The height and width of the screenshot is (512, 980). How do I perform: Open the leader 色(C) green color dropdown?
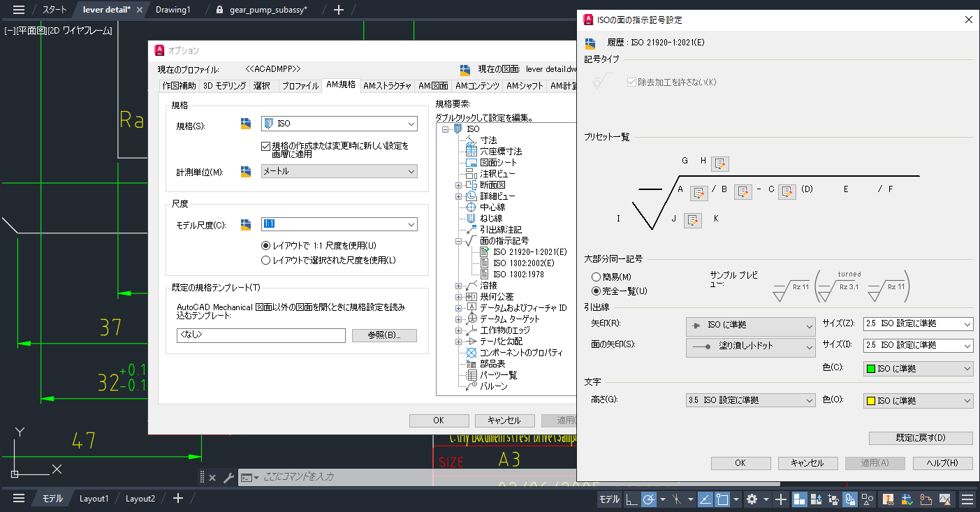tap(918, 368)
